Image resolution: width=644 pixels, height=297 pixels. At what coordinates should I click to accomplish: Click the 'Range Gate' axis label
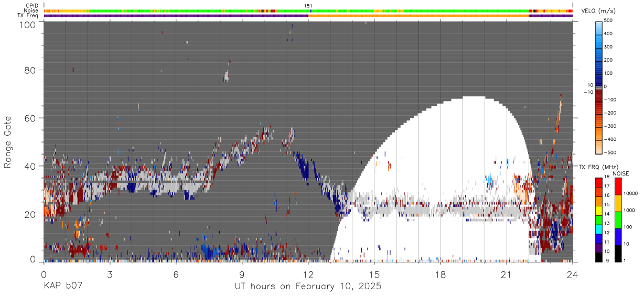pos(8,142)
